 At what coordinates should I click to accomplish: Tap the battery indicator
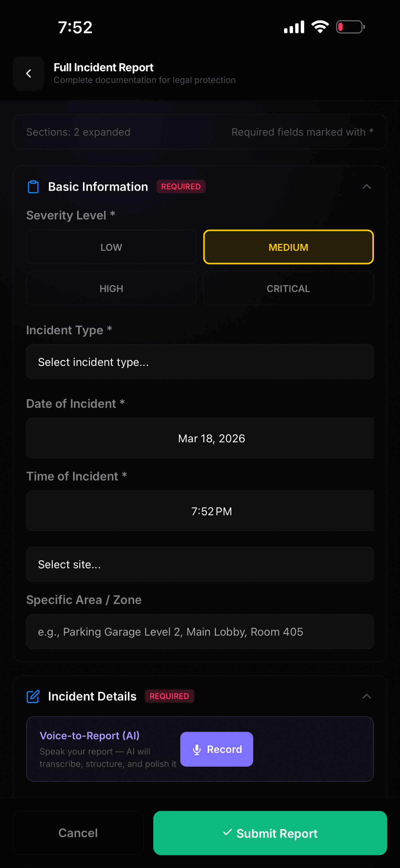[x=350, y=27]
